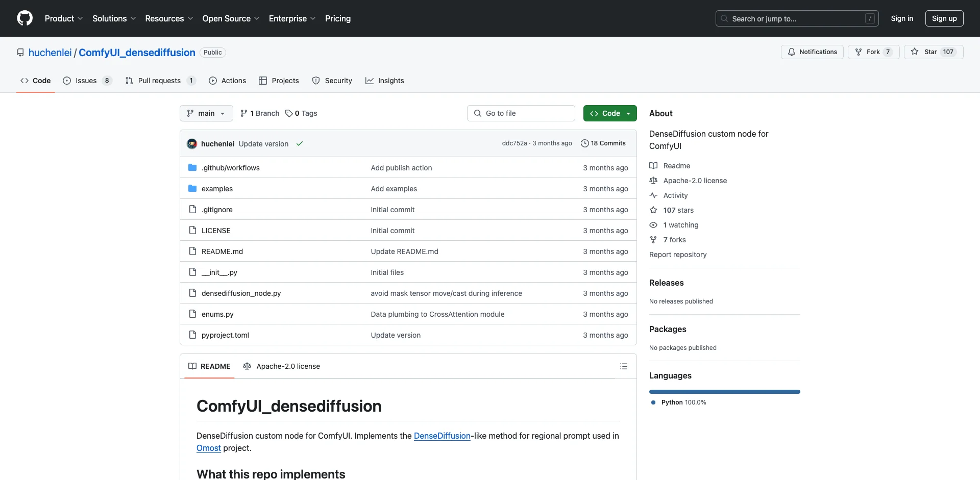Screen dimensions: 980x480
Task: Open the LICENSE file
Action: click(x=216, y=231)
